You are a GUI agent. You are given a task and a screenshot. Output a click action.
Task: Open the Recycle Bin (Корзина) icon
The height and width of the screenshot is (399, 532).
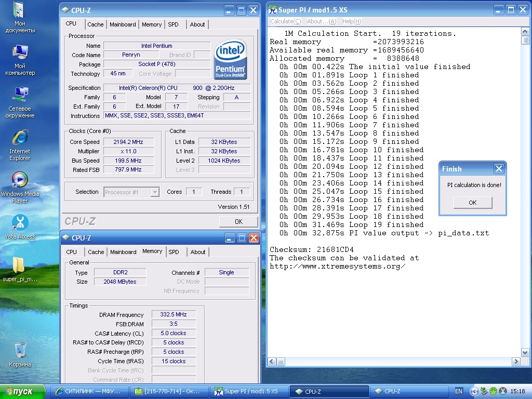point(20,355)
